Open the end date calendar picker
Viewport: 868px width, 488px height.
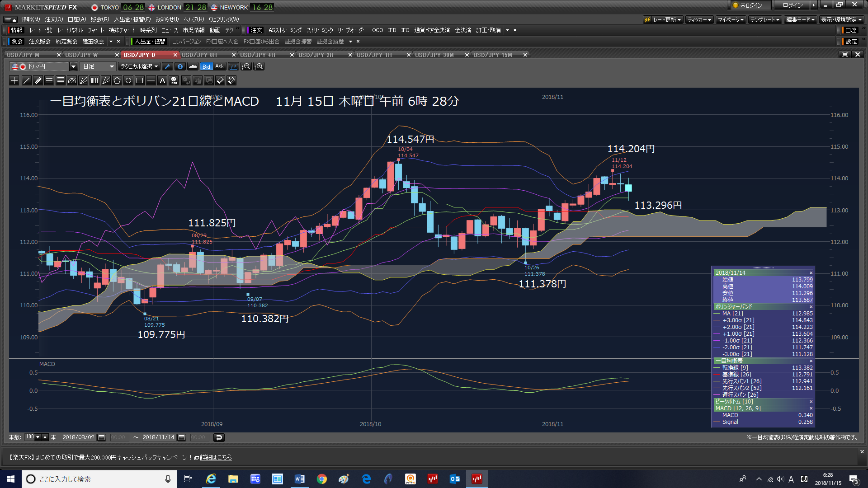182,437
